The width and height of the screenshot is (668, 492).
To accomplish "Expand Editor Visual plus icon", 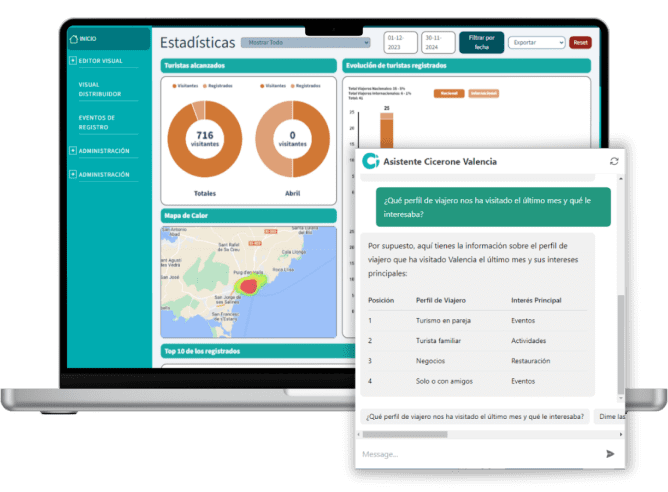I will pos(73,61).
